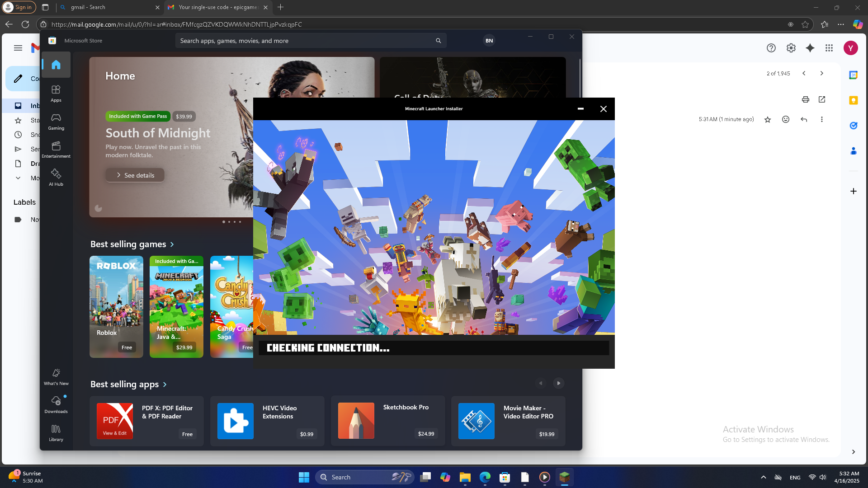Open email in new window

pos(822,99)
